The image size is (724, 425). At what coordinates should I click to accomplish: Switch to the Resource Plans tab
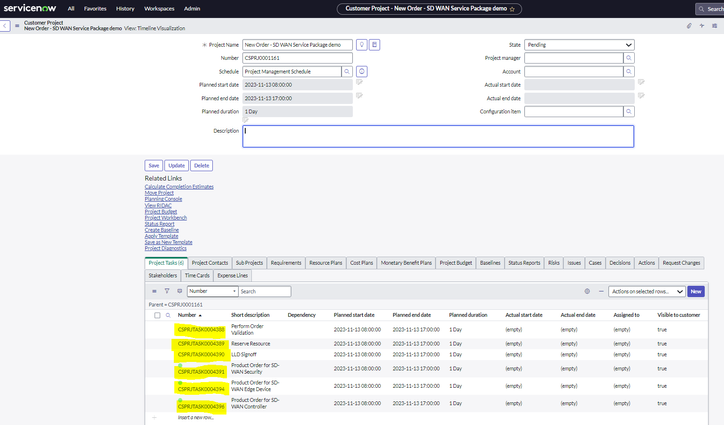pos(326,263)
